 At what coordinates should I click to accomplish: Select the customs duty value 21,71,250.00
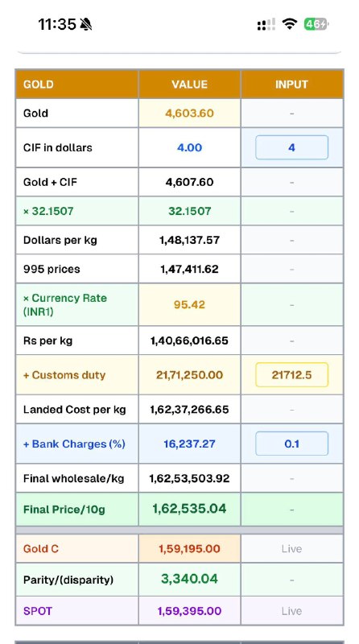(x=189, y=375)
